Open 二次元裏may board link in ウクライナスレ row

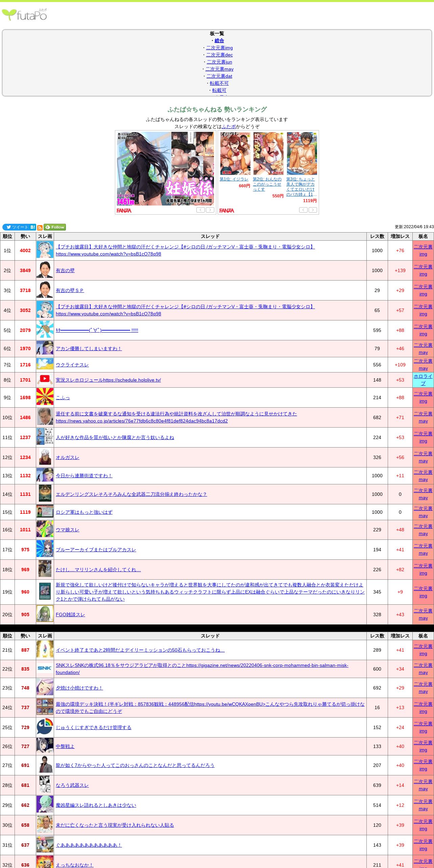click(x=423, y=365)
